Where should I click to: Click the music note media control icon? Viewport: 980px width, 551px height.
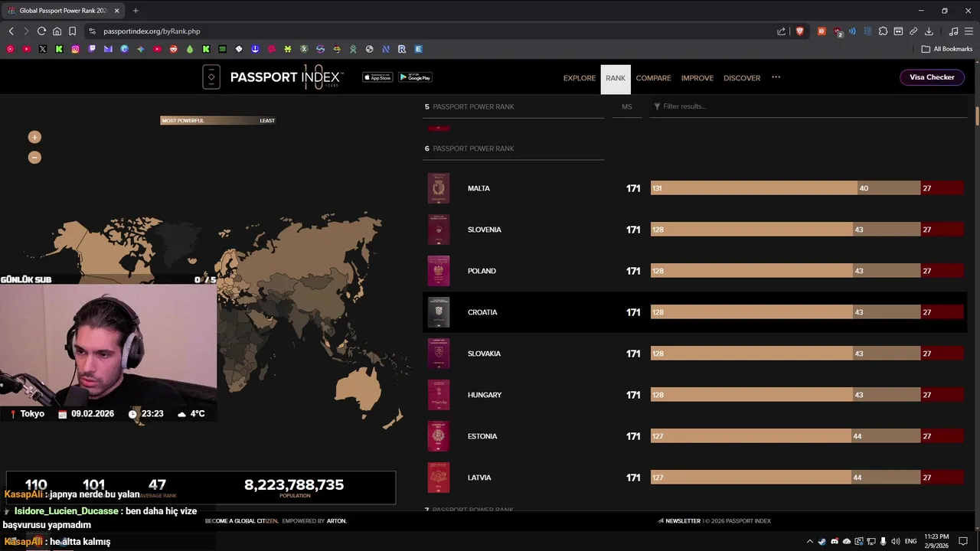(x=953, y=31)
